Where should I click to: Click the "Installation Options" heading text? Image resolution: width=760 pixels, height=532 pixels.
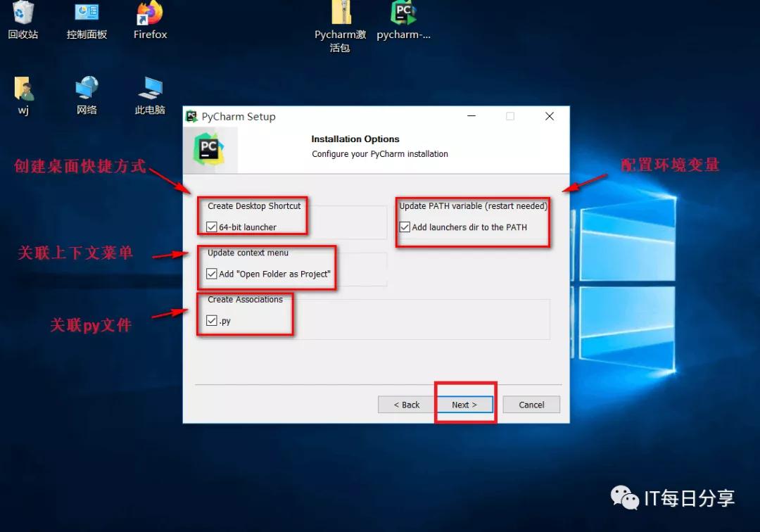click(x=355, y=139)
